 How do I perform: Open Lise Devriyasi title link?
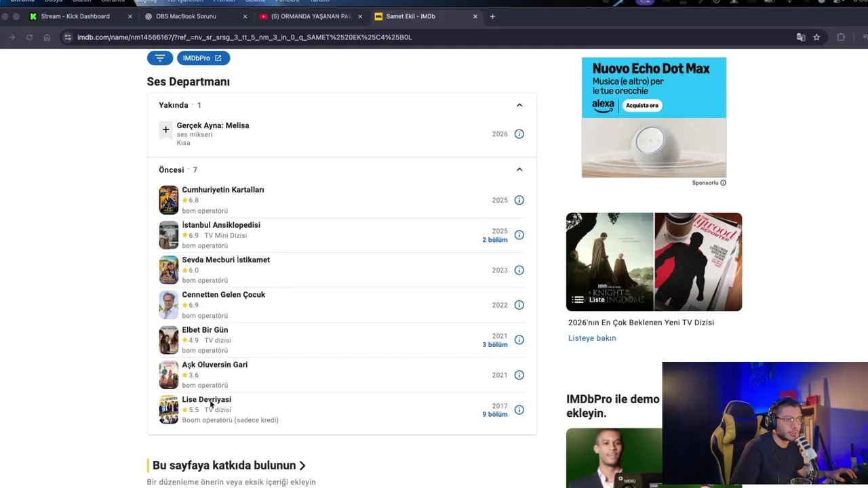click(x=207, y=400)
